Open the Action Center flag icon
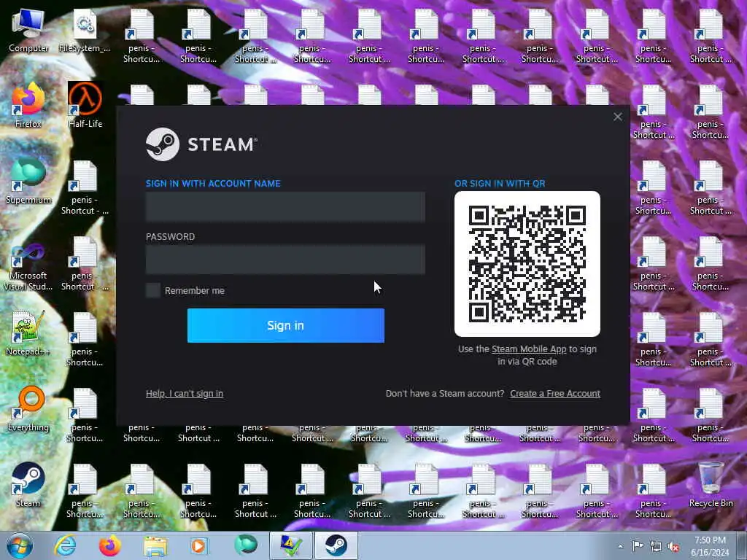Image resolution: width=747 pixels, height=560 pixels. pos(638,546)
